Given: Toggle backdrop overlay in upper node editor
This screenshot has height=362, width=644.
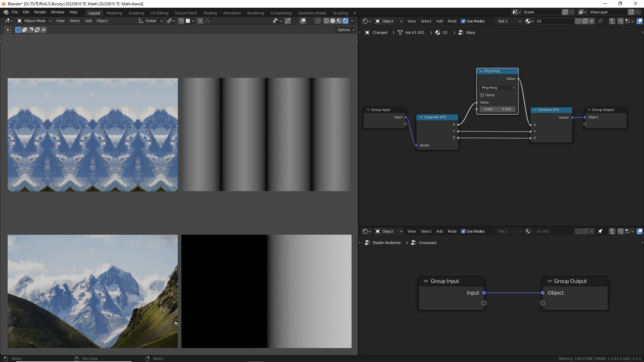Looking at the screenshot, I should click(x=640, y=21).
